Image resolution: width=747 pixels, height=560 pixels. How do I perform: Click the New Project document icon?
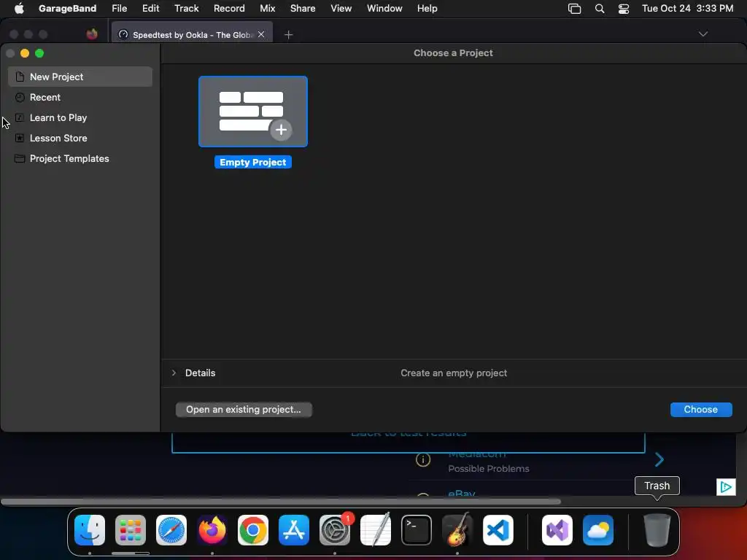20,77
